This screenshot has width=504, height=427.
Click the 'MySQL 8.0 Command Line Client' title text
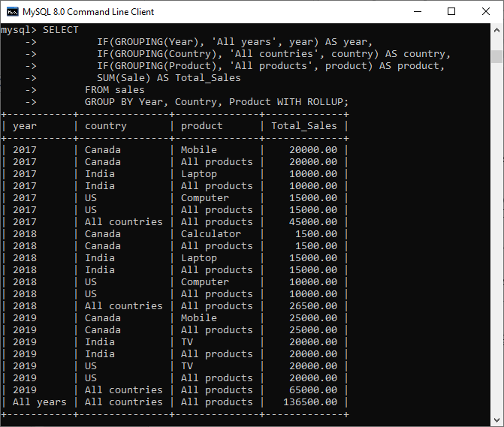[x=88, y=12]
